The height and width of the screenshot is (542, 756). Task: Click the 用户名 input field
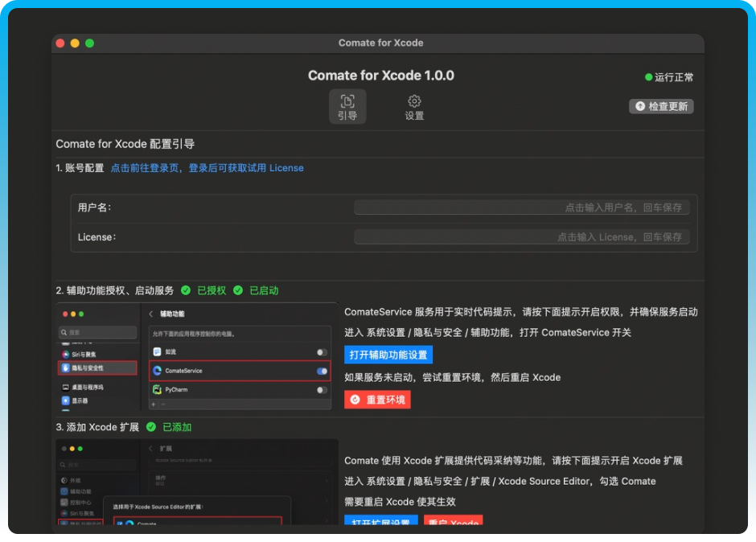[523, 207]
